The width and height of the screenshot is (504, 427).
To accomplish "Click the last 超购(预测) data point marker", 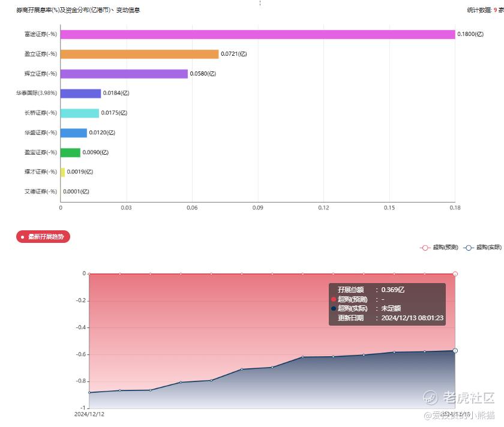I will (455, 274).
